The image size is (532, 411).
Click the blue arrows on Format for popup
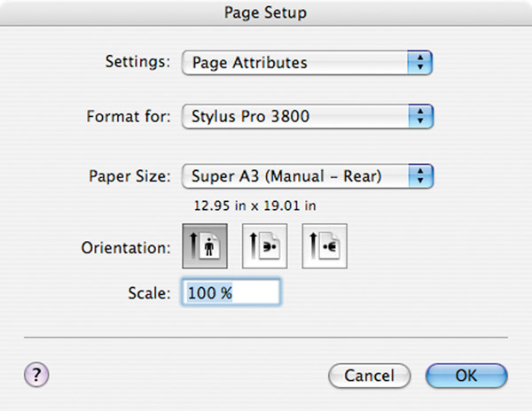(x=420, y=117)
